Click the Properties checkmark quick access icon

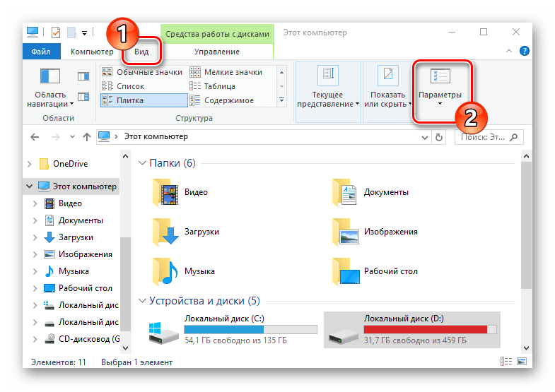click(x=56, y=32)
